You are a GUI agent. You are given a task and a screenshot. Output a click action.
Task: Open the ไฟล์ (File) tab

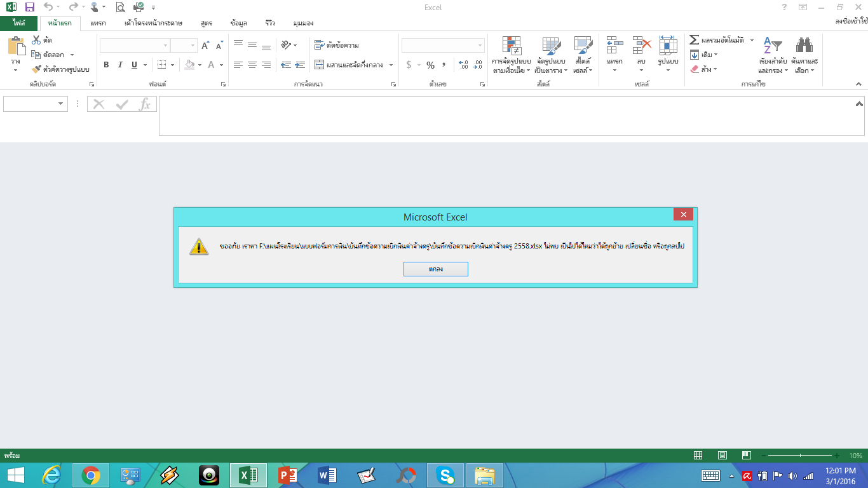[18, 24]
